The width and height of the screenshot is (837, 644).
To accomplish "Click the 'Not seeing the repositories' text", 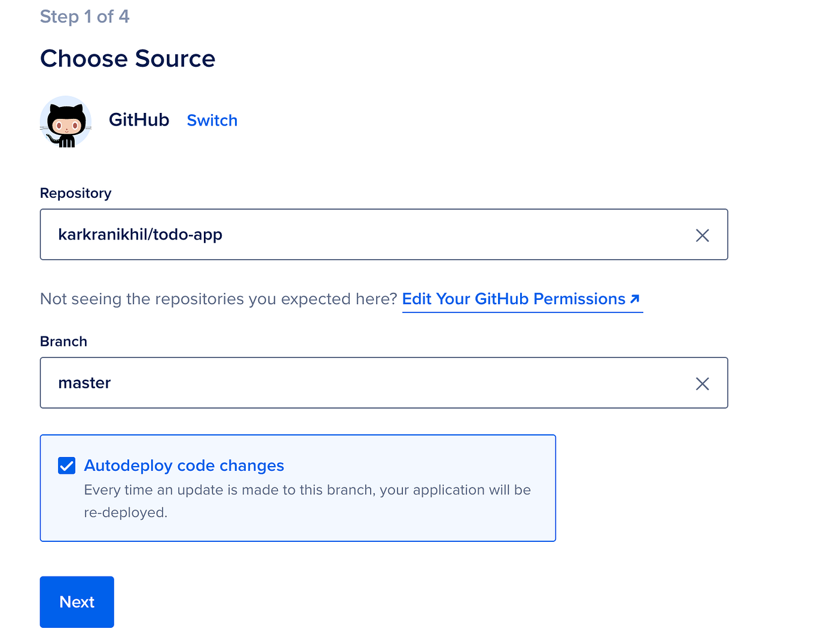I will pyautogui.click(x=219, y=299).
